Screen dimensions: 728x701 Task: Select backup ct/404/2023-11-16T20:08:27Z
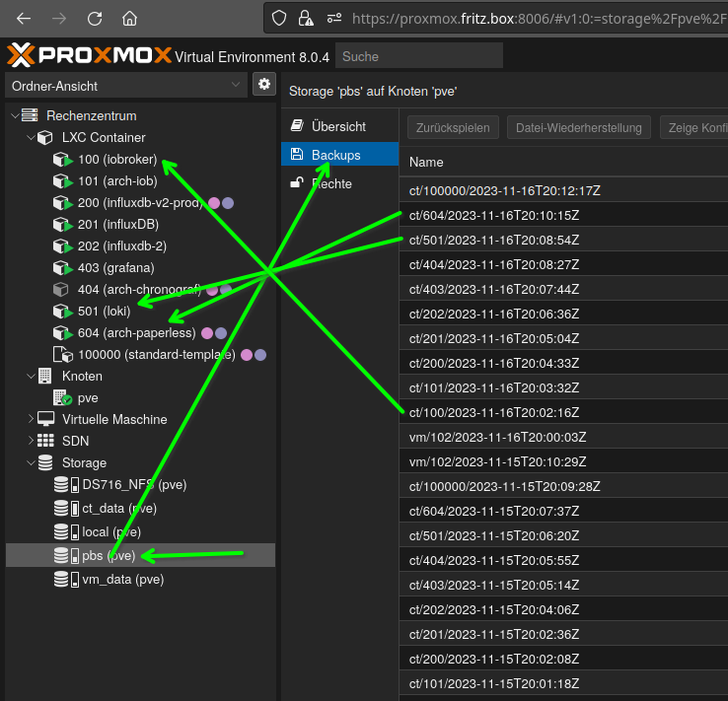pyautogui.click(x=563, y=264)
